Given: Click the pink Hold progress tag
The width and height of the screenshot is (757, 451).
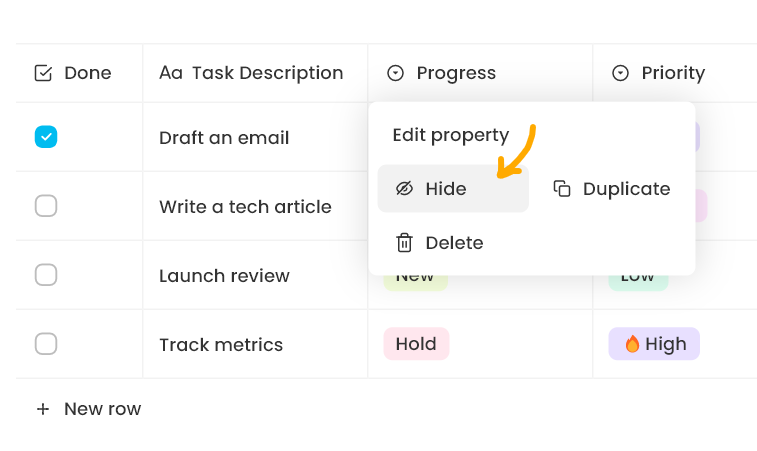Looking at the screenshot, I should [x=416, y=344].
